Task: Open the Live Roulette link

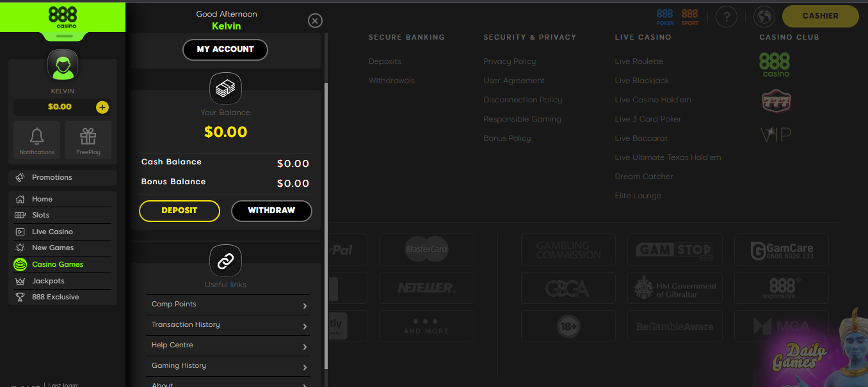Action: pos(639,61)
